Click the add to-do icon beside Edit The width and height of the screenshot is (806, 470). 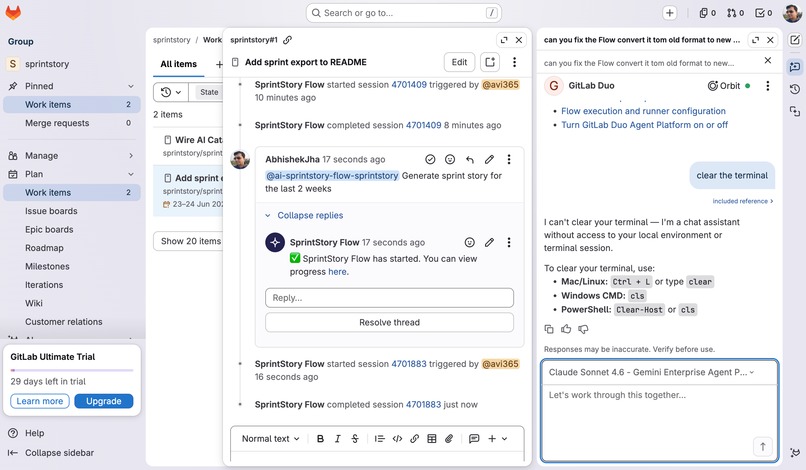(490, 62)
